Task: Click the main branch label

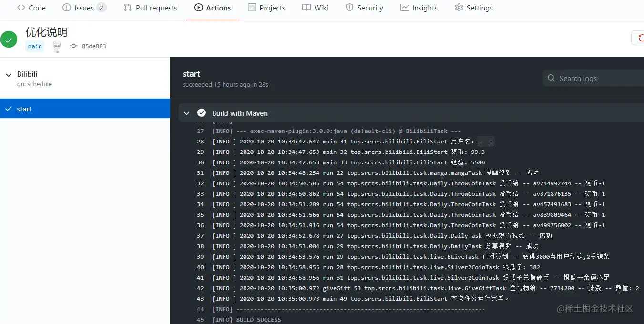Action: pos(35,46)
